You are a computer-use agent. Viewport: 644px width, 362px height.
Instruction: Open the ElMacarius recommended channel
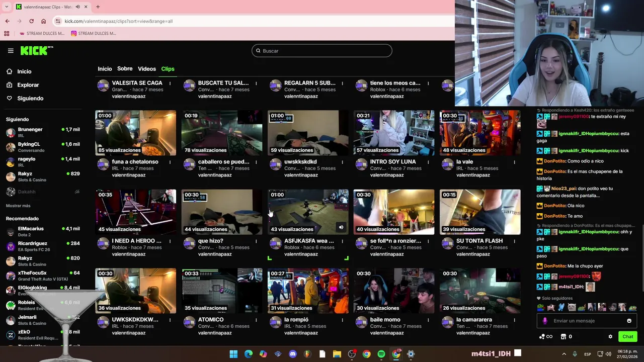click(43, 231)
